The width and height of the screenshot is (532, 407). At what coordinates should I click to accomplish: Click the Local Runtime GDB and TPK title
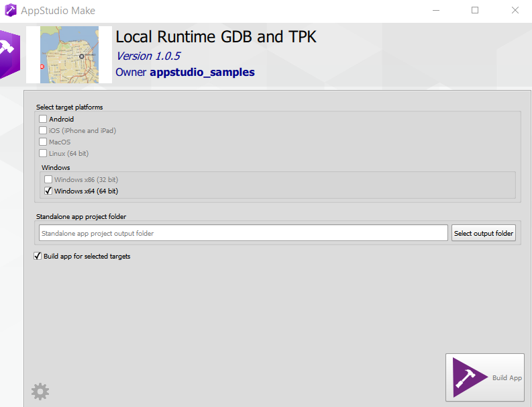216,37
